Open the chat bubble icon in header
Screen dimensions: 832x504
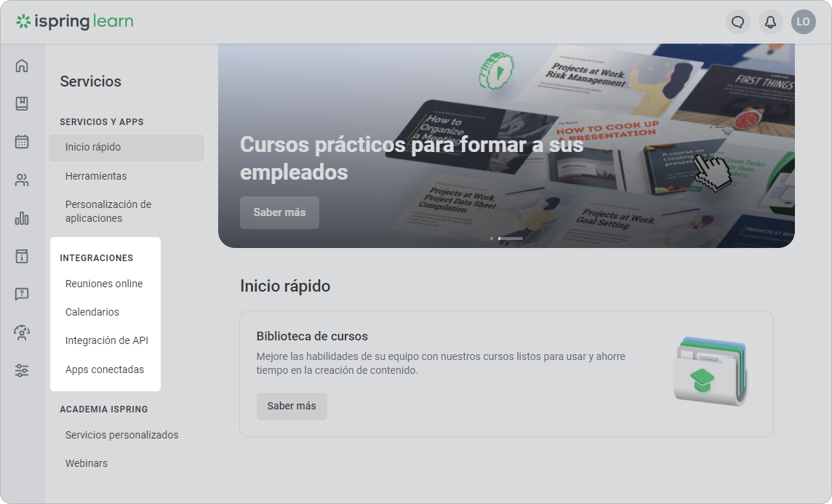point(737,22)
